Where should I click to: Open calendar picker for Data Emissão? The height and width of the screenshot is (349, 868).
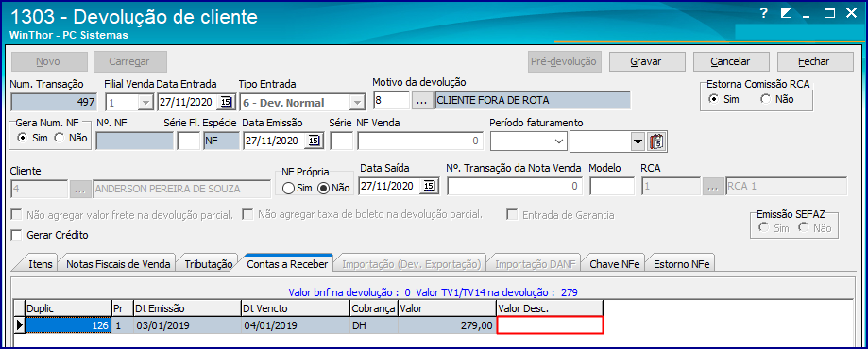[314, 141]
